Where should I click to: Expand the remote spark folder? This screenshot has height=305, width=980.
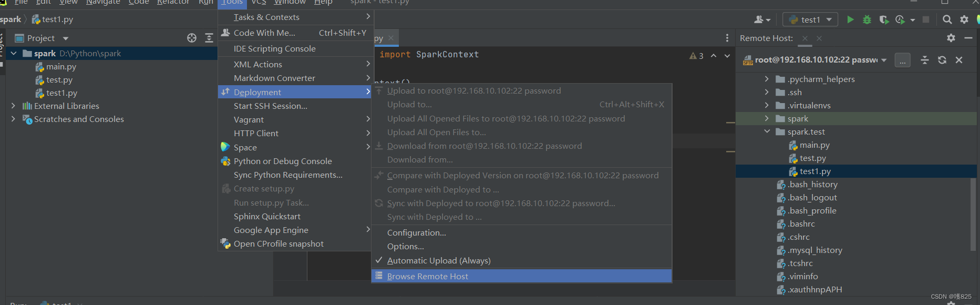(767, 118)
